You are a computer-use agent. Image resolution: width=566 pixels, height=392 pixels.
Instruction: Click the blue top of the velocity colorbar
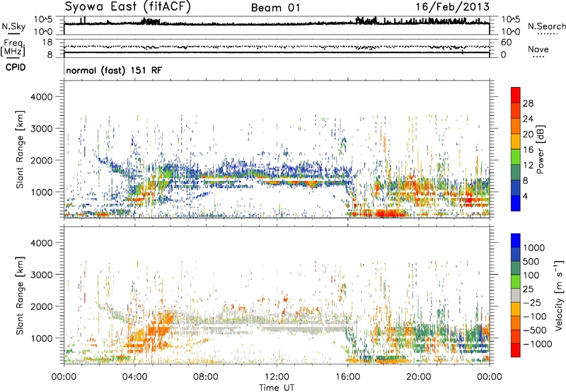[516, 241]
